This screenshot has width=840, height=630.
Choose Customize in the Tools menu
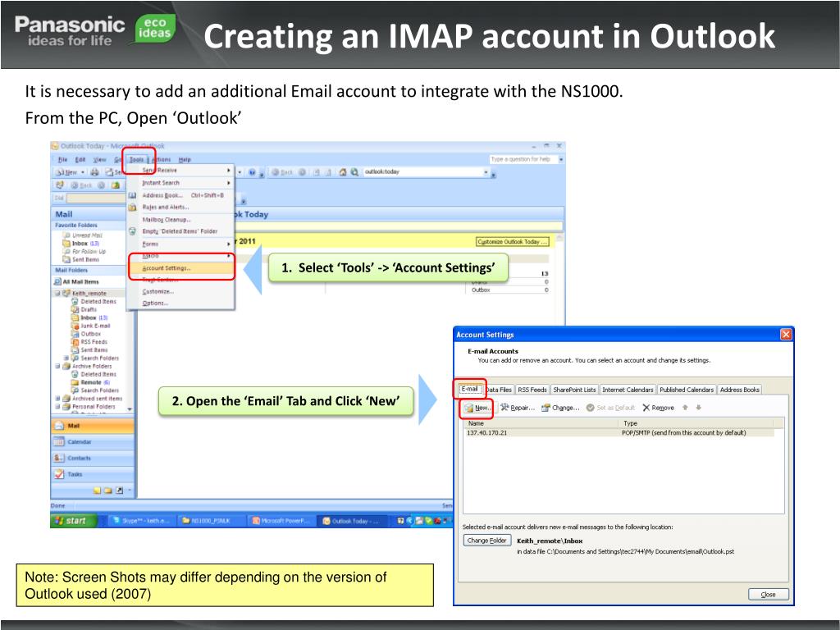(x=180, y=291)
